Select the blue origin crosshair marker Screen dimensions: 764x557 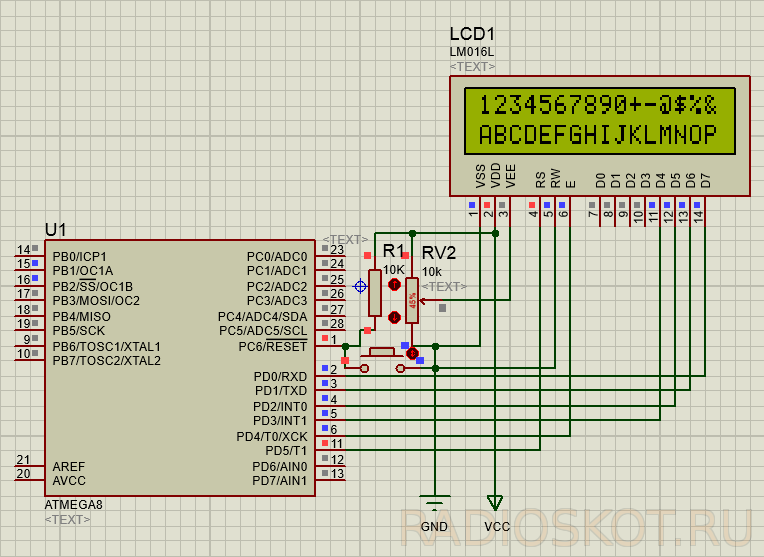point(360,286)
